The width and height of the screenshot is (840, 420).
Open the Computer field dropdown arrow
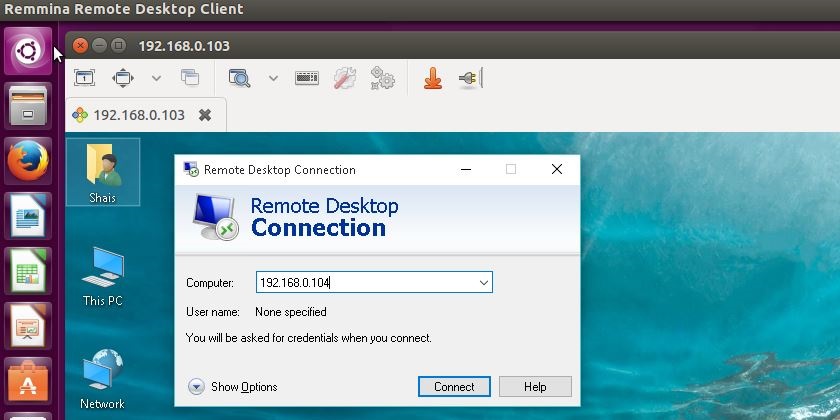[484, 282]
